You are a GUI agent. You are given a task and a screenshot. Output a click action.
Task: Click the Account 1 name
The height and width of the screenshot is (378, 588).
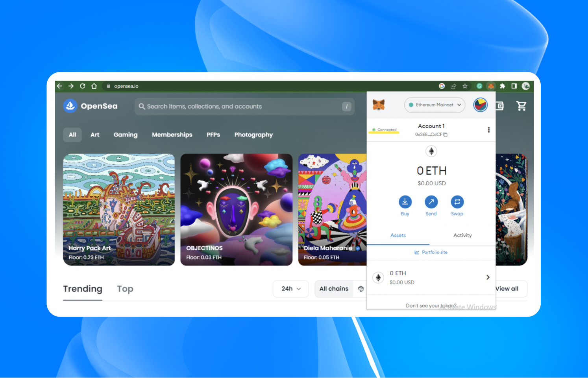click(x=431, y=126)
